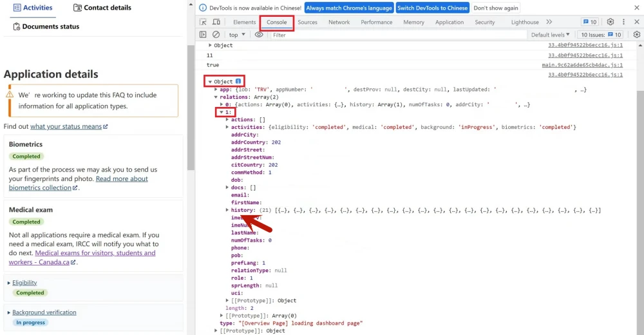Toggle the device toolbar icon
Screen dimensions: 644x335
point(216,22)
